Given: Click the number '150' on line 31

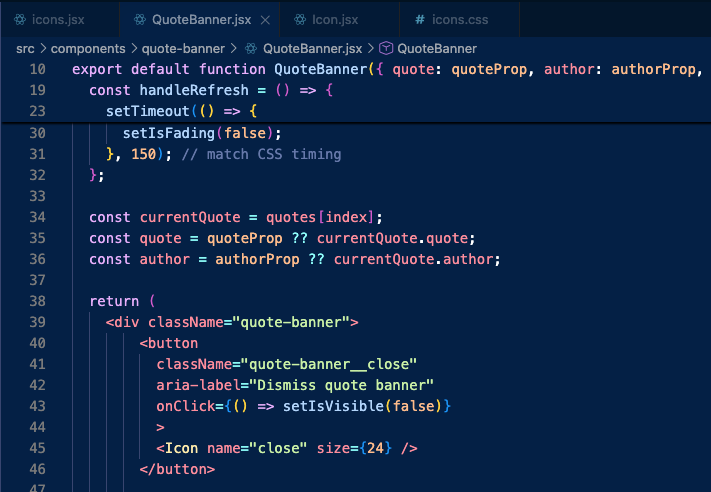Looking at the screenshot, I should tap(143, 154).
